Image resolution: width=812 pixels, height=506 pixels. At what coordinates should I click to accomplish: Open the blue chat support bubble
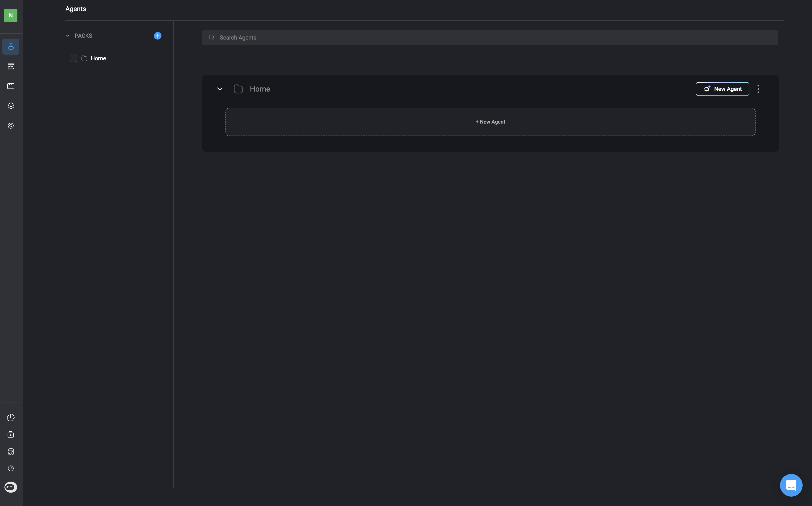click(x=791, y=485)
